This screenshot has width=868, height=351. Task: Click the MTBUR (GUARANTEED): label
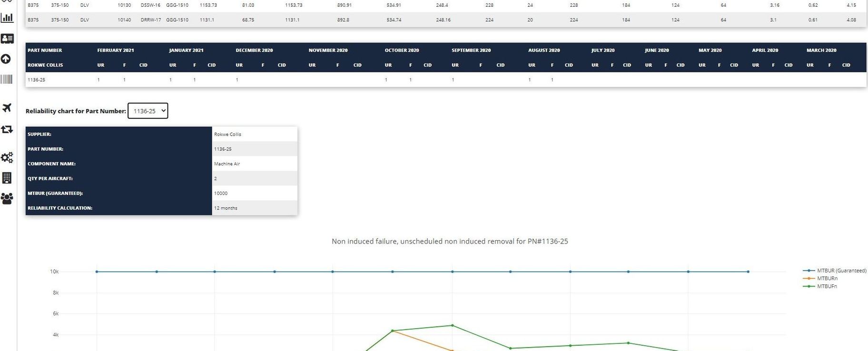pos(55,193)
